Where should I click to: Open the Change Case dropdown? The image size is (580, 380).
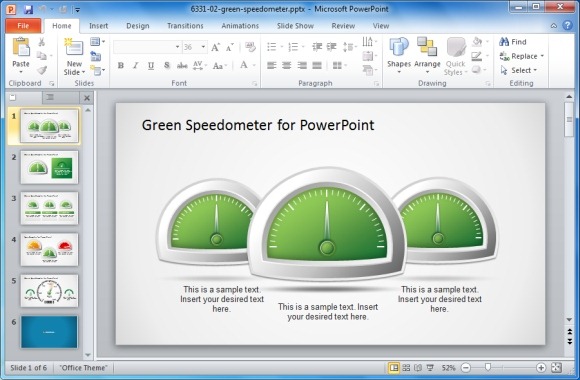(219, 66)
